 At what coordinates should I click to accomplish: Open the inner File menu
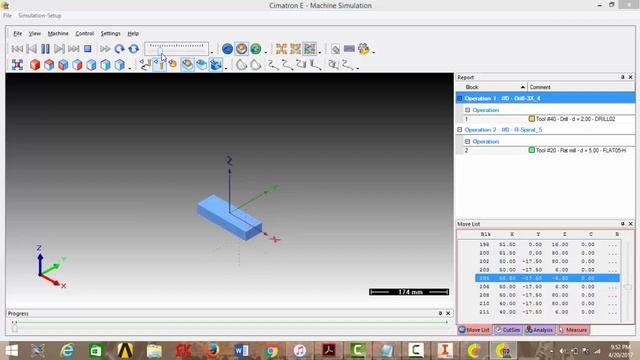pos(18,33)
